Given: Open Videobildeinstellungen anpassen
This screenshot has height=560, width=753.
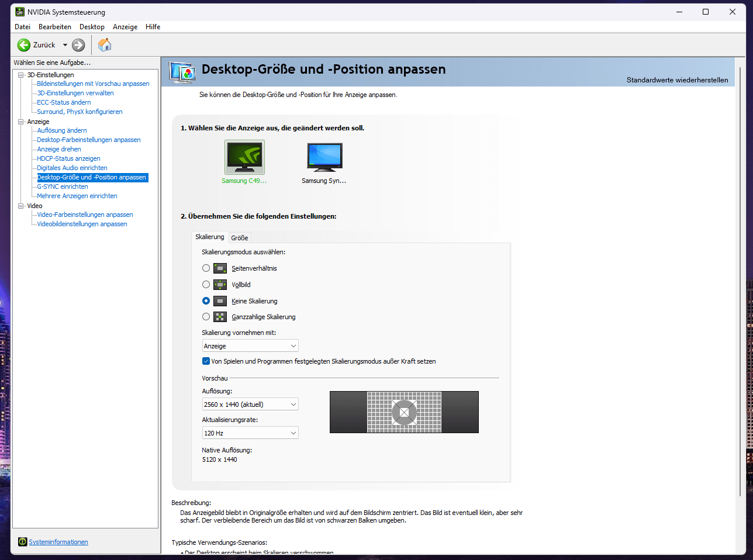Looking at the screenshot, I should click(82, 224).
